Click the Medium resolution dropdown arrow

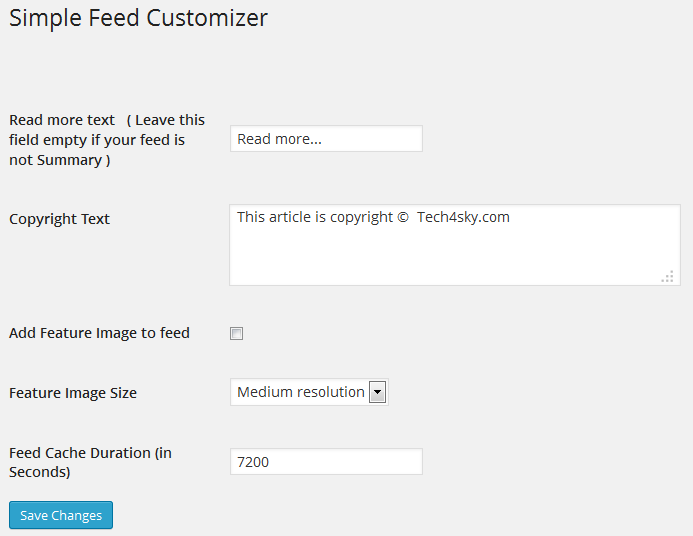(x=377, y=392)
